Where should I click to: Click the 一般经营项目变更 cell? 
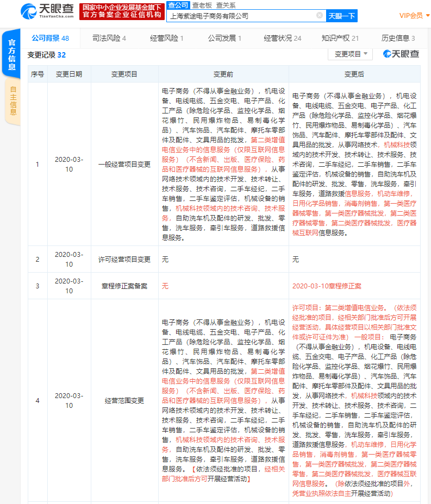coord(124,164)
